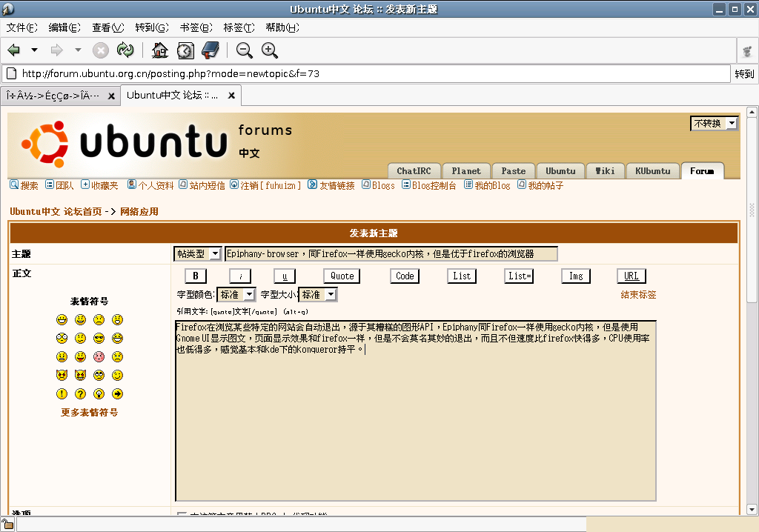Click the scrollbar down arrow
The height and width of the screenshot is (532, 759).
click(752, 509)
